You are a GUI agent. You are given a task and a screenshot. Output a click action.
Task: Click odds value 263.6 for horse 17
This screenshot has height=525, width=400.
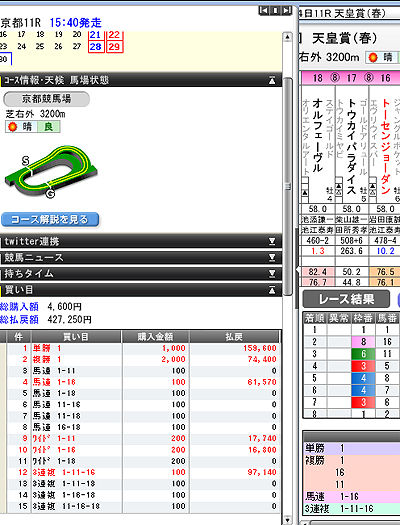coord(351,251)
